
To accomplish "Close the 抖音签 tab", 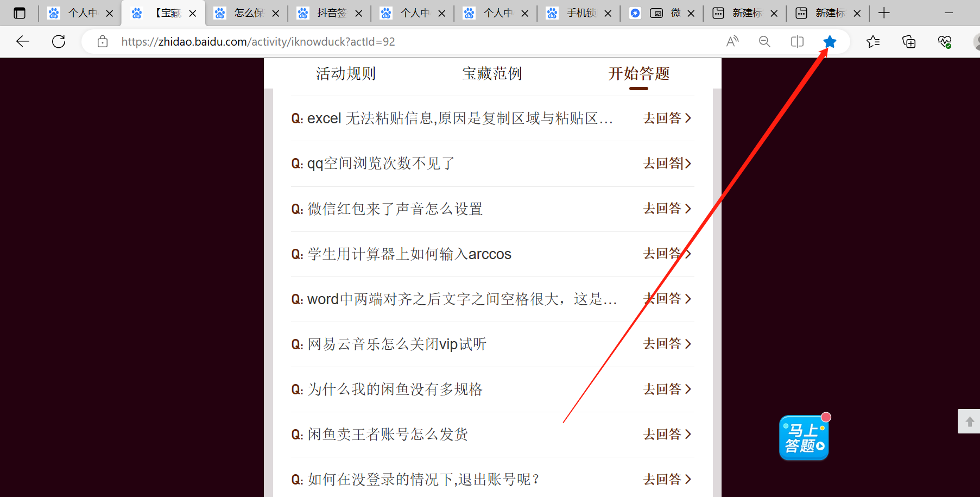I will click(359, 13).
